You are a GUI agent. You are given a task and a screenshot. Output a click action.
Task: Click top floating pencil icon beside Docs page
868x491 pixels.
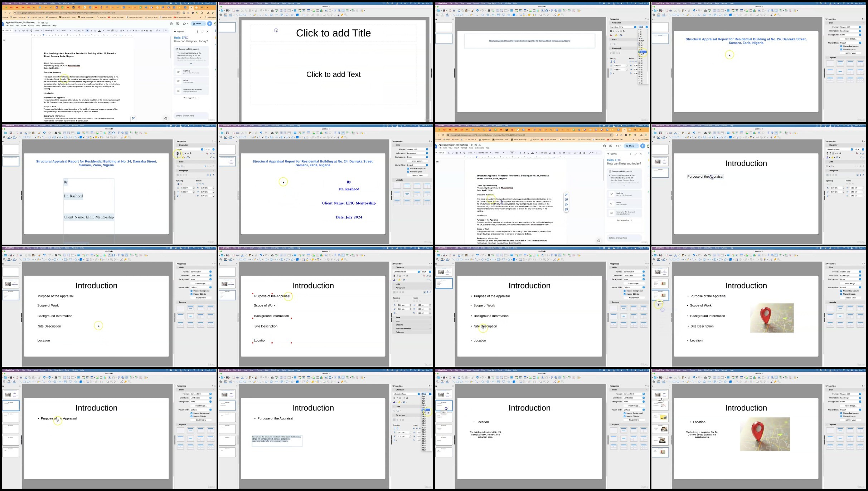tap(566, 195)
